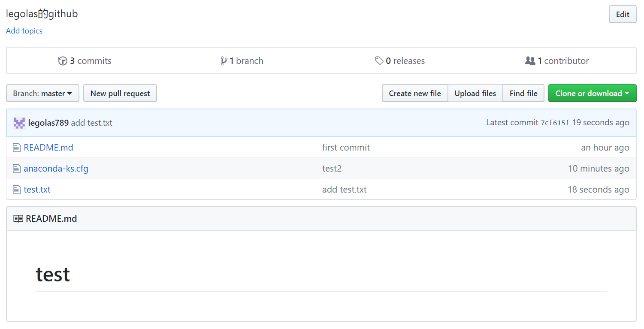This screenshot has height=329, width=644.
Task: Open the legolas789 author link
Action: (48, 123)
